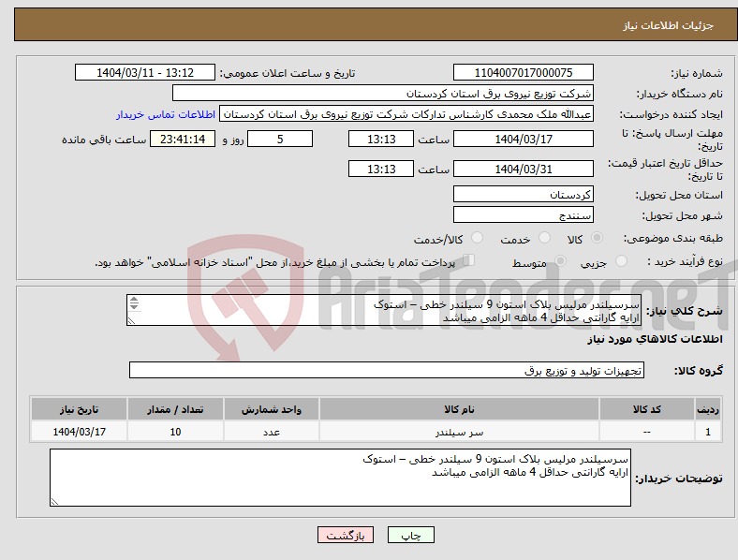Click the جزئیات اطلاعات نیاز page header
Viewport: 738px width, 560px height.
click(669, 25)
